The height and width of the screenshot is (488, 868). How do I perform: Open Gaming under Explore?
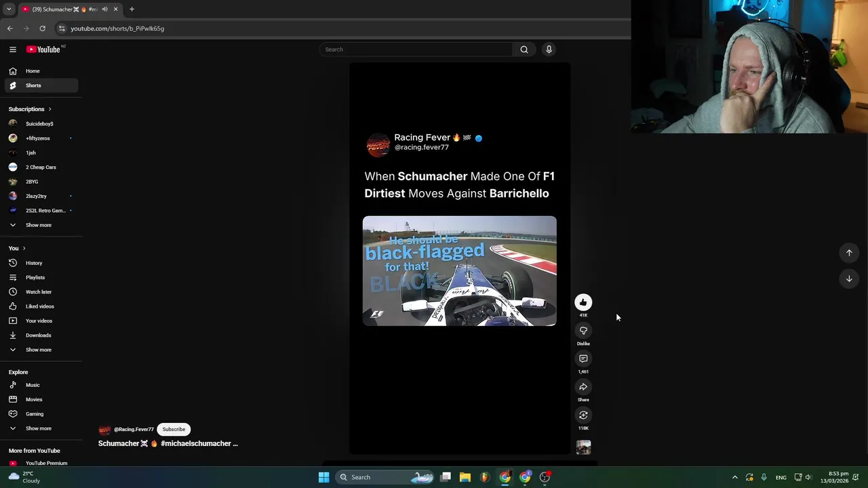41,414
